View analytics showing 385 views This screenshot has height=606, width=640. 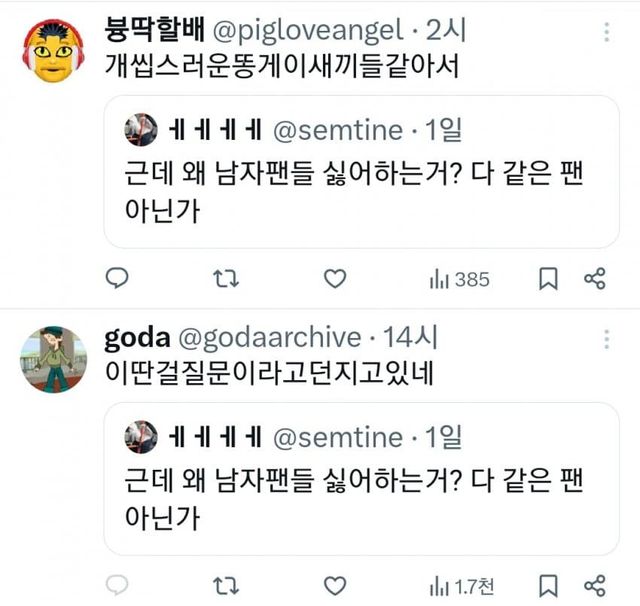coord(459,280)
